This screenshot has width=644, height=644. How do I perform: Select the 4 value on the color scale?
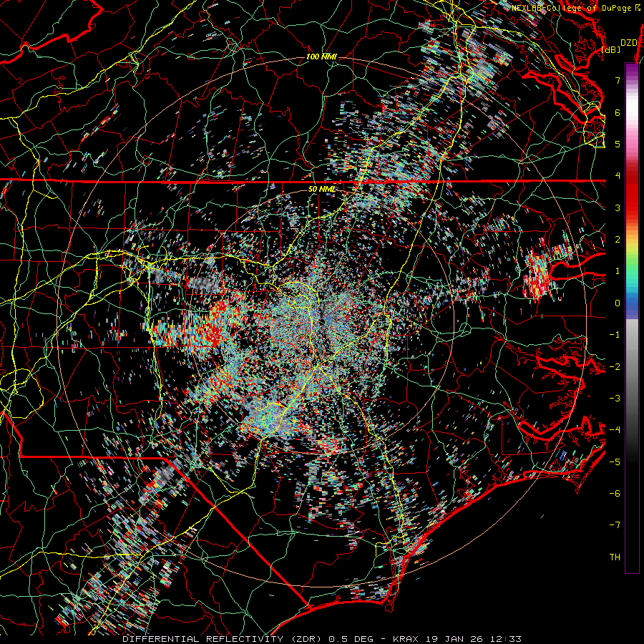(618, 176)
